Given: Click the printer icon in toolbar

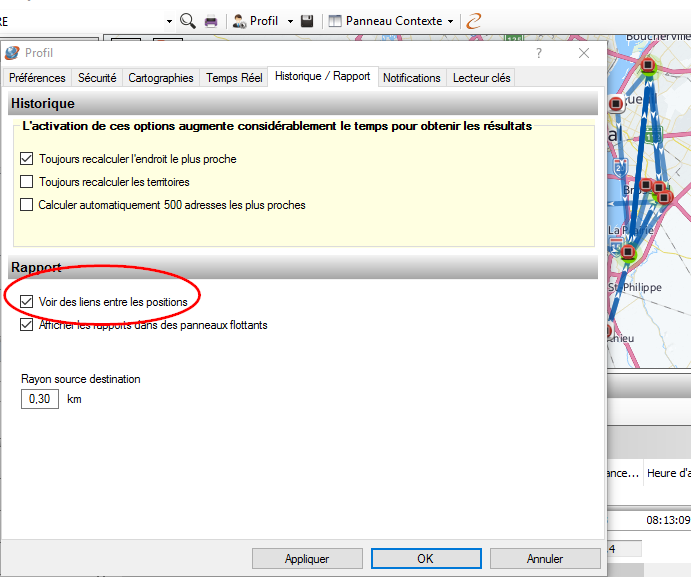Looking at the screenshot, I should 211,21.
